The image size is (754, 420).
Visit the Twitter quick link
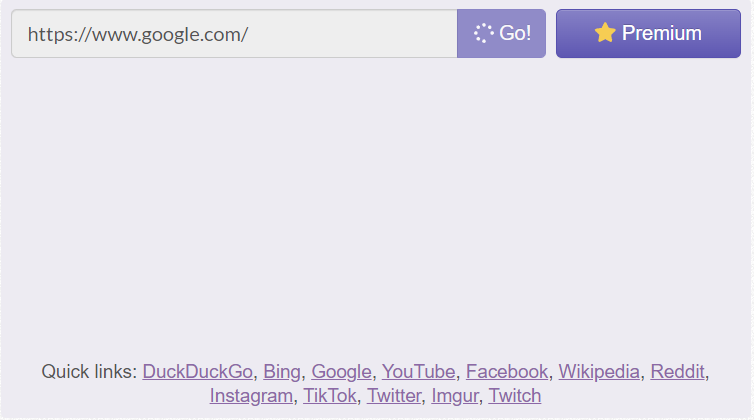[394, 396]
